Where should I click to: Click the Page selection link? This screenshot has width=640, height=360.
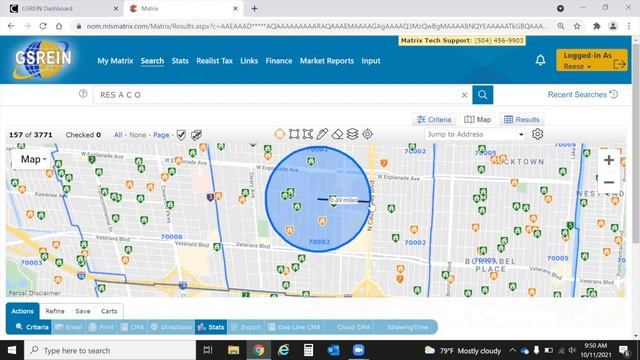click(161, 135)
